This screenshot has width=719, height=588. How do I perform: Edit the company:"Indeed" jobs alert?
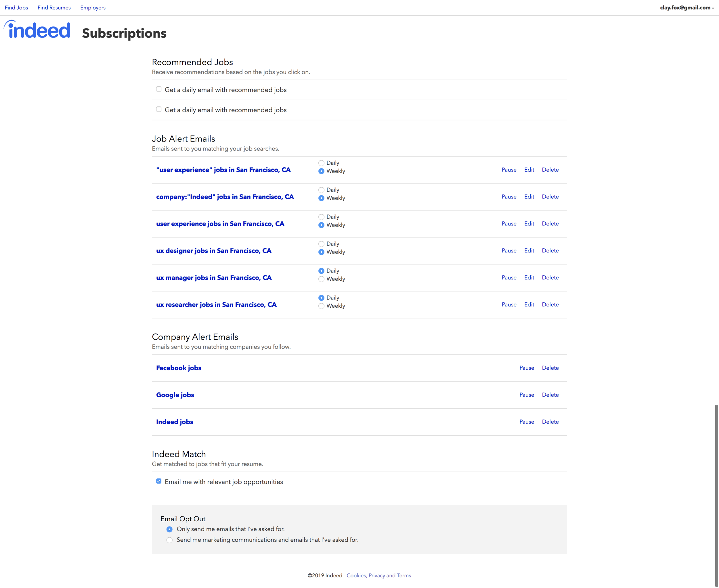tap(529, 197)
